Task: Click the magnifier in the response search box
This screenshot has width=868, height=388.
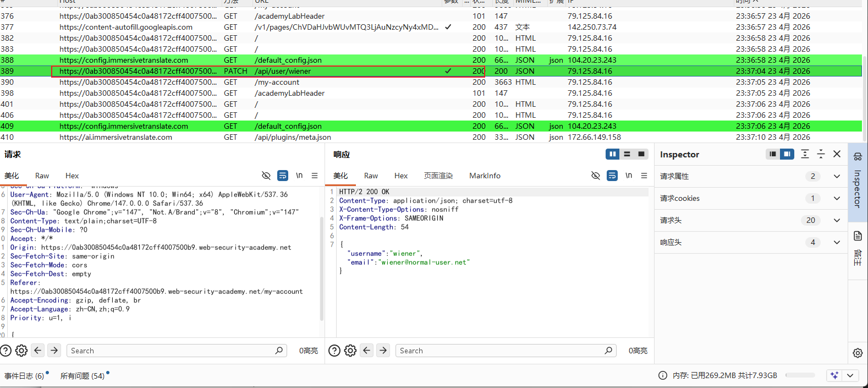Action: click(x=608, y=351)
